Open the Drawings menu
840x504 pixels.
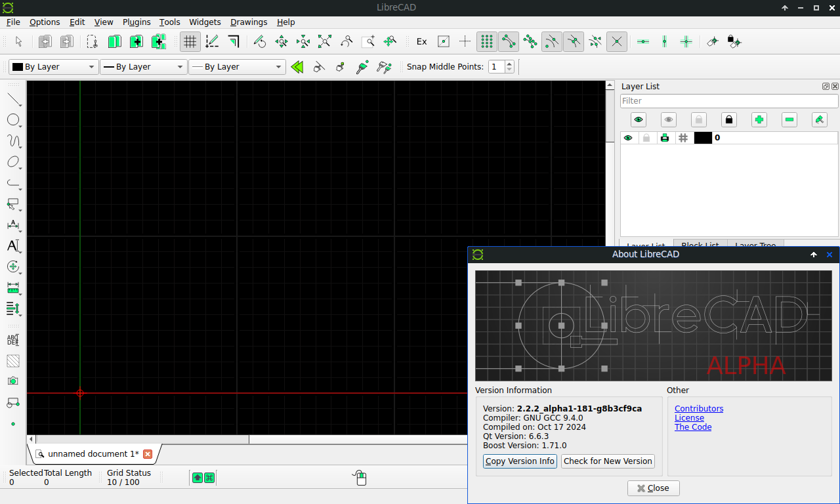(249, 22)
